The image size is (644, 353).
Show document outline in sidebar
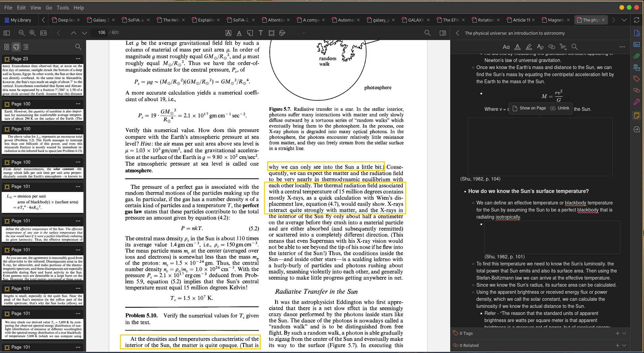coord(26,47)
